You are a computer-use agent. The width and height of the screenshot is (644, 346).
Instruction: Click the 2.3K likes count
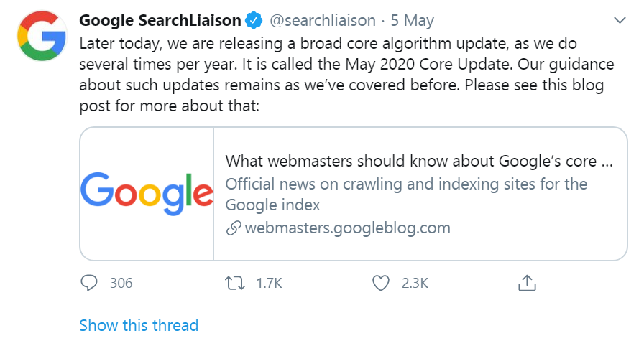pos(415,283)
